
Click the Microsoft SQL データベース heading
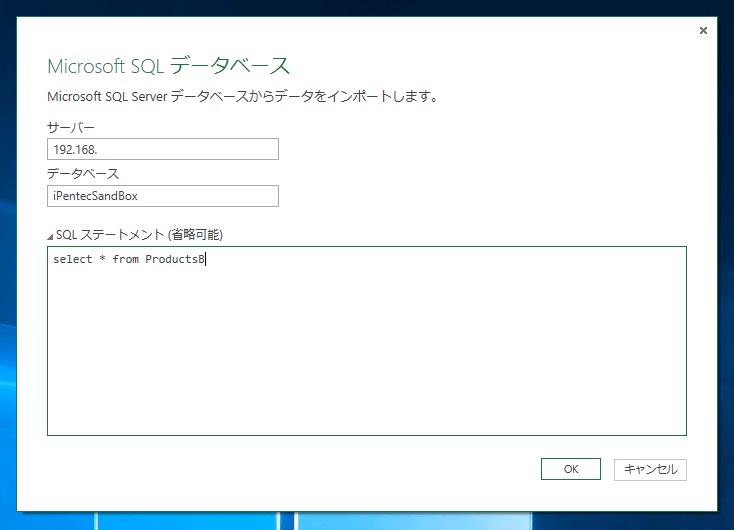(169, 66)
